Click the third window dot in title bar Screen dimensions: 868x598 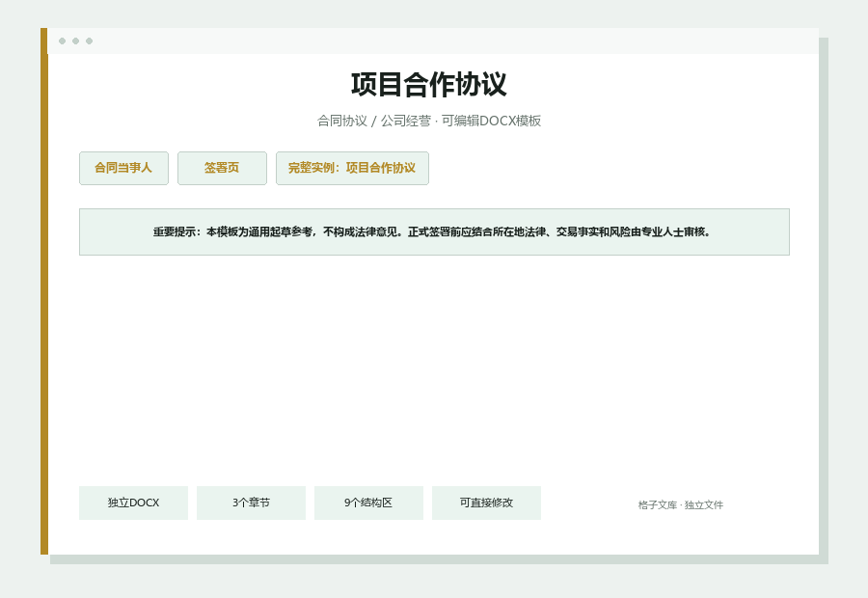[x=89, y=41]
